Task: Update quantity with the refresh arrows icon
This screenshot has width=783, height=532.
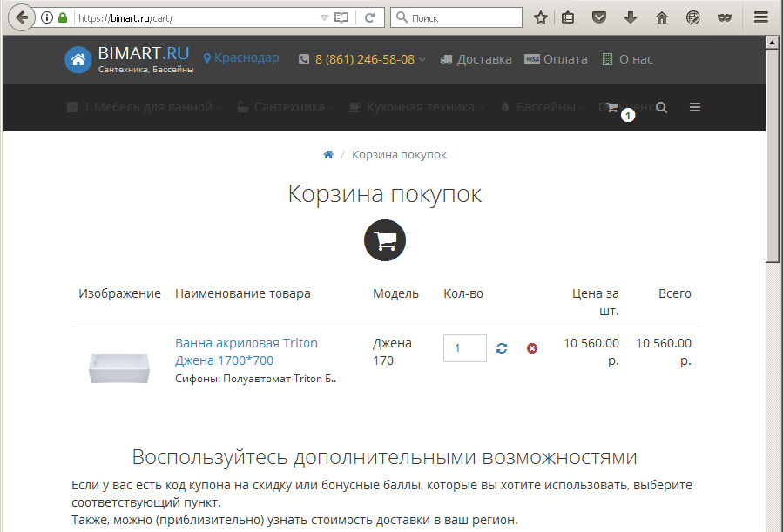Action: [502, 348]
